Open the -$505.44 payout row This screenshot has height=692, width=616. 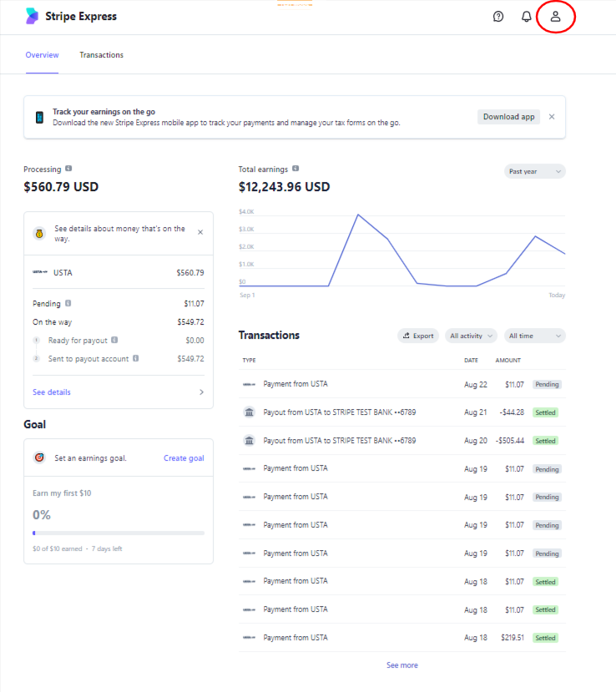[x=402, y=441]
